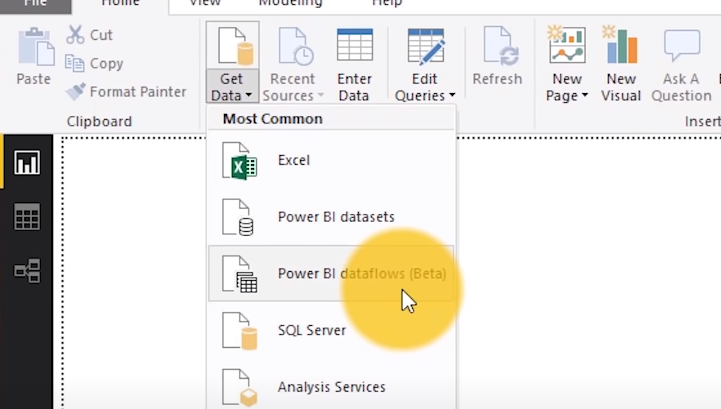721x409 pixels.
Task: Open the Get Data dropdown arrow
Action: 249,95
